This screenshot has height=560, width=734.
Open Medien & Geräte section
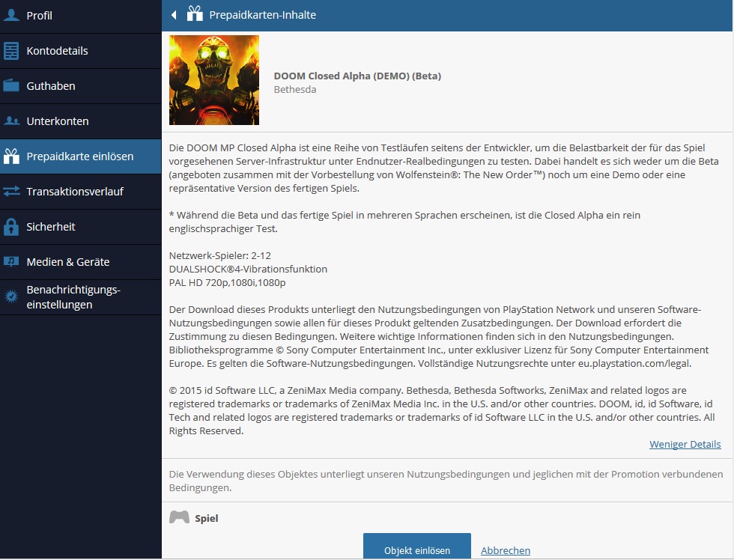(x=81, y=262)
